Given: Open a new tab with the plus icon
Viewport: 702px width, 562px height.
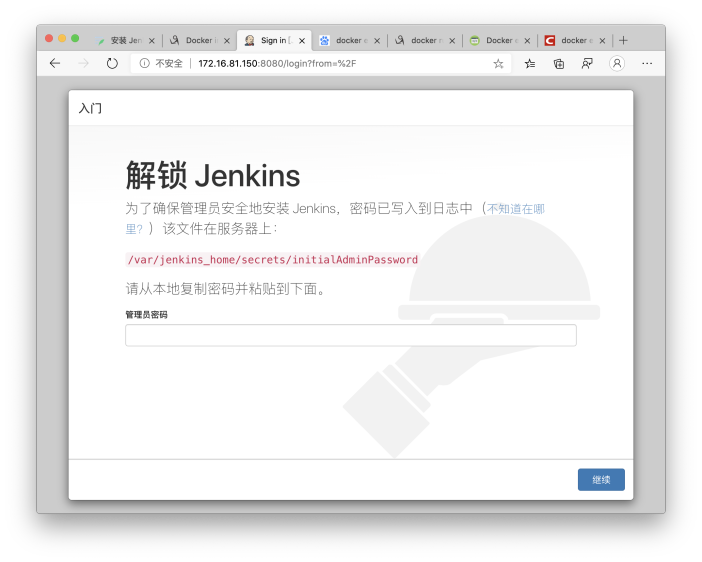Looking at the screenshot, I should 623,40.
